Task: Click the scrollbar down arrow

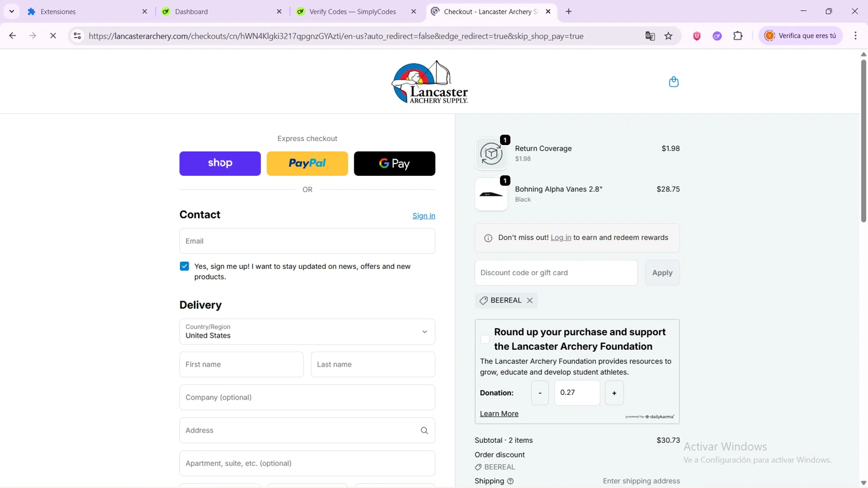Action: click(x=863, y=483)
